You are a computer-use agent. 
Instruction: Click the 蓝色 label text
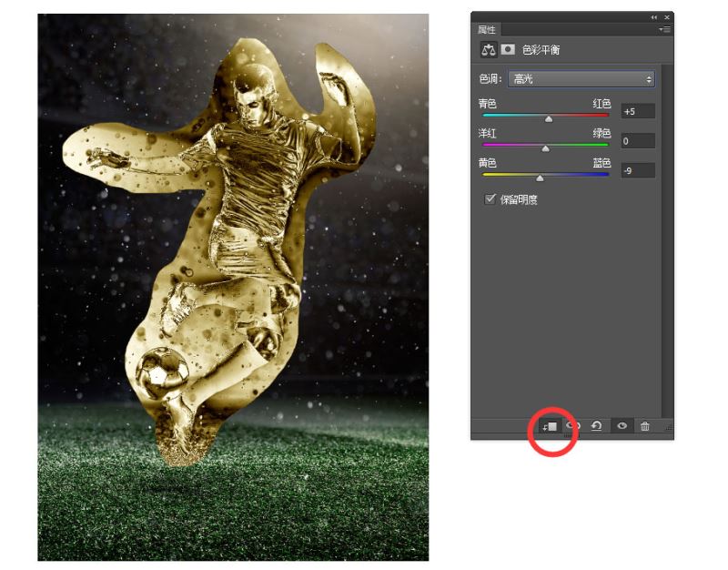pos(602,162)
